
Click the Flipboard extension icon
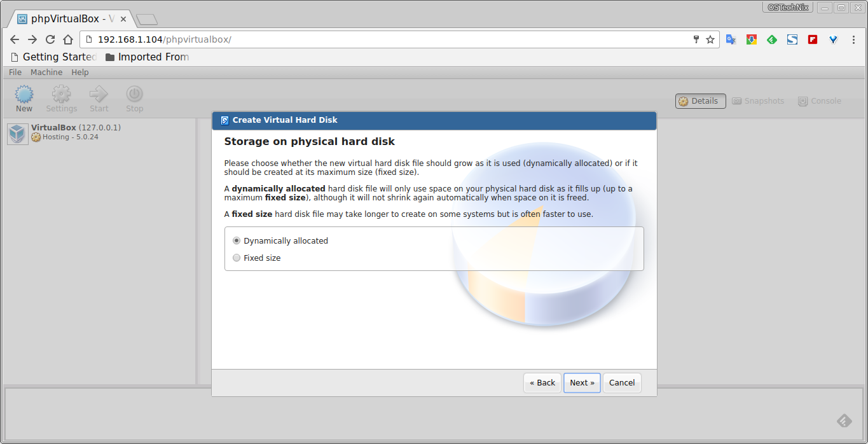(812, 39)
